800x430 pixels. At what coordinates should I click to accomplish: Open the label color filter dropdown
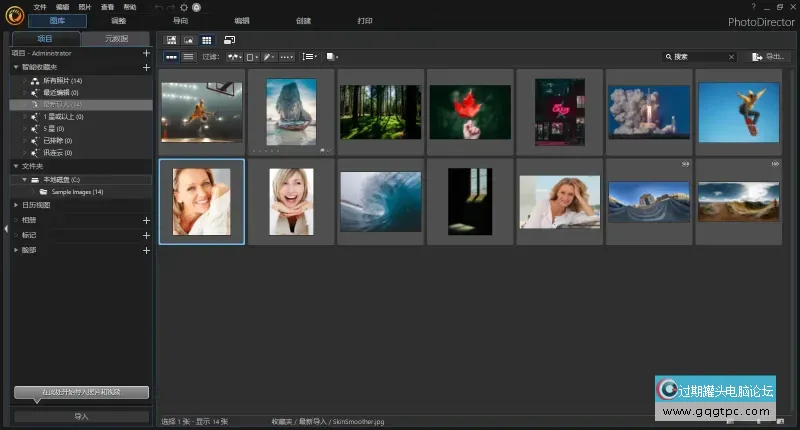pyautogui.click(x=252, y=57)
